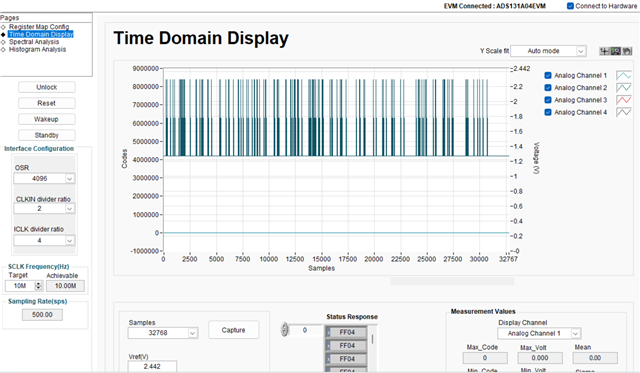Uncheck Analog Channel 2 checkbox

click(x=548, y=88)
